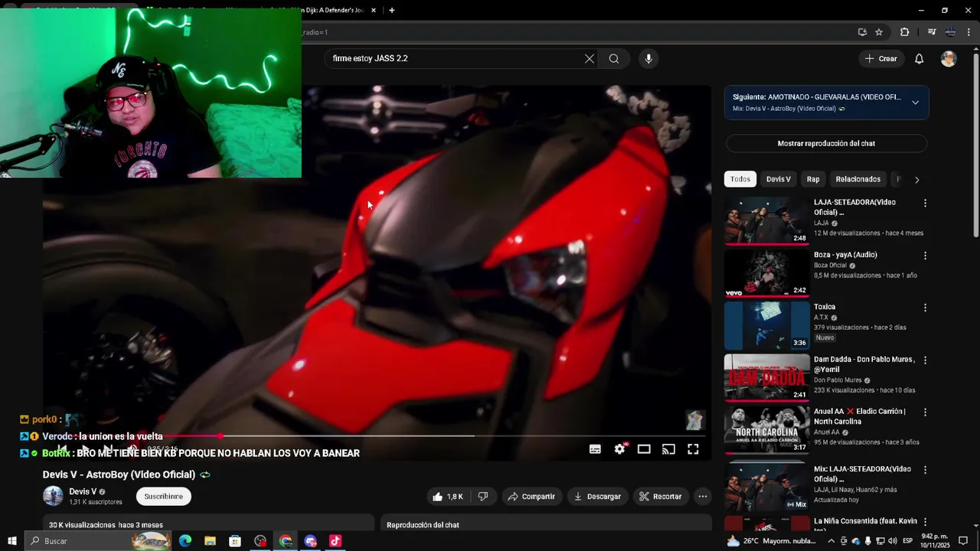Enter fullscreen mode

(693, 449)
